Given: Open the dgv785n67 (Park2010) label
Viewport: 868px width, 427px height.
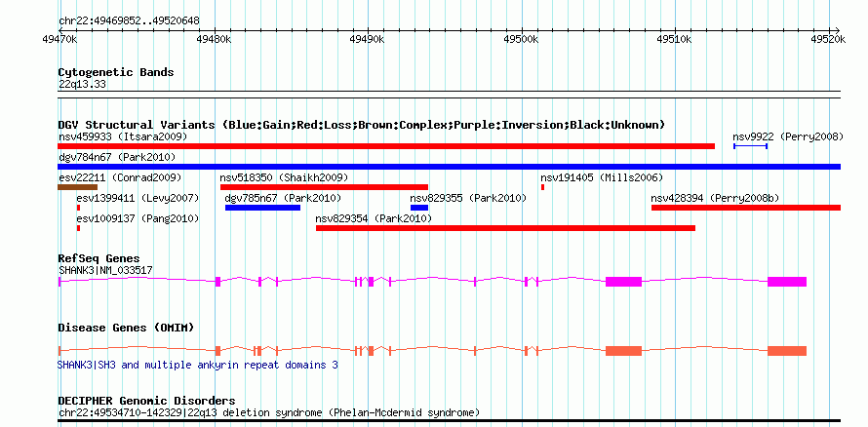Looking at the screenshot, I should [283, 198].
